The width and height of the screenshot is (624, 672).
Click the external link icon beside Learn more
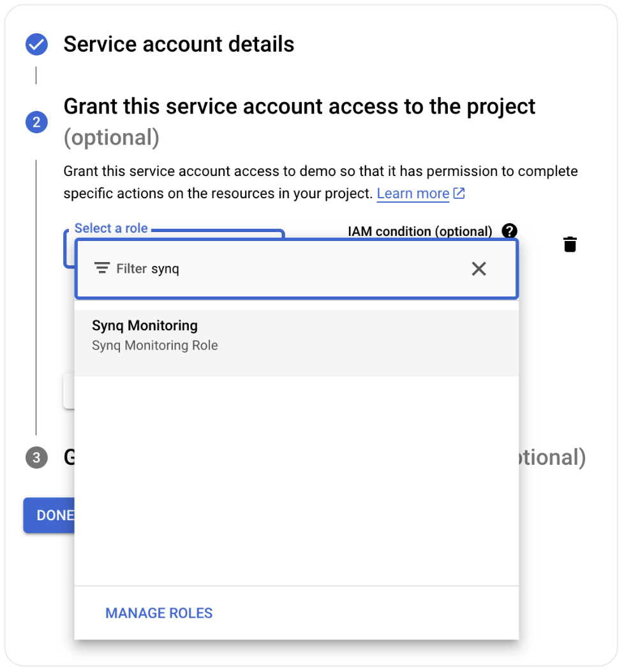pyautogui.click(x=459, y=193)
